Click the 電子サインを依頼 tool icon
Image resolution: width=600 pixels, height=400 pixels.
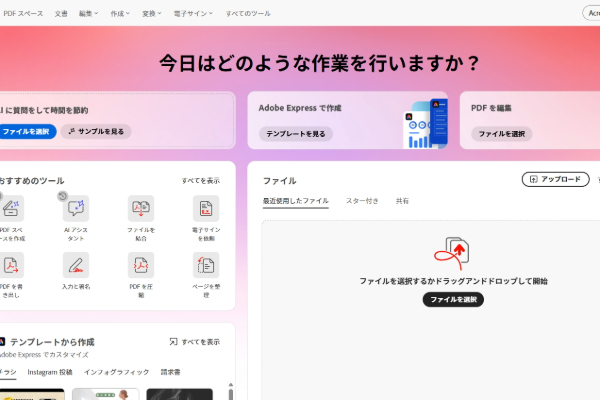pyautogui.click(x=206, y=208)
